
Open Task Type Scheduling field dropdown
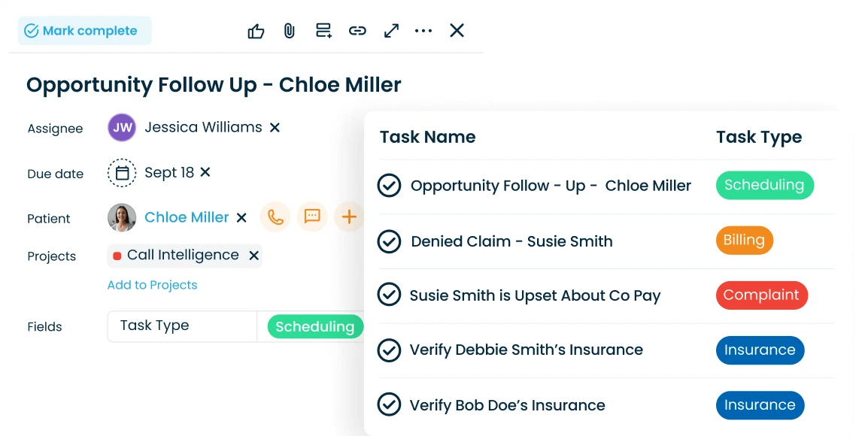click(314, 327)
